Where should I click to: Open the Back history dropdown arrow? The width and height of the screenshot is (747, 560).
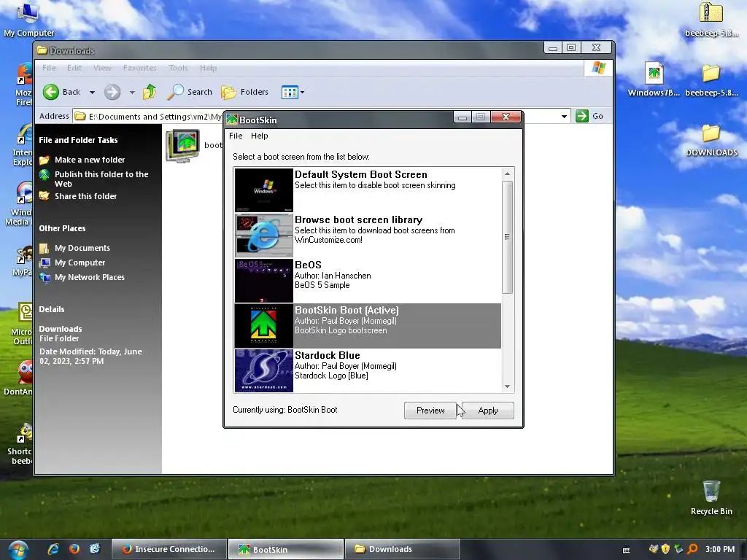pos(92,93)
